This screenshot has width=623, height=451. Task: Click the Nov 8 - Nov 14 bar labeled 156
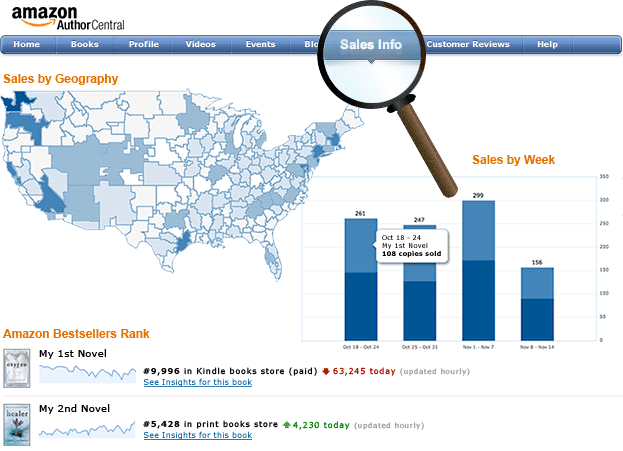coord(537,304)
